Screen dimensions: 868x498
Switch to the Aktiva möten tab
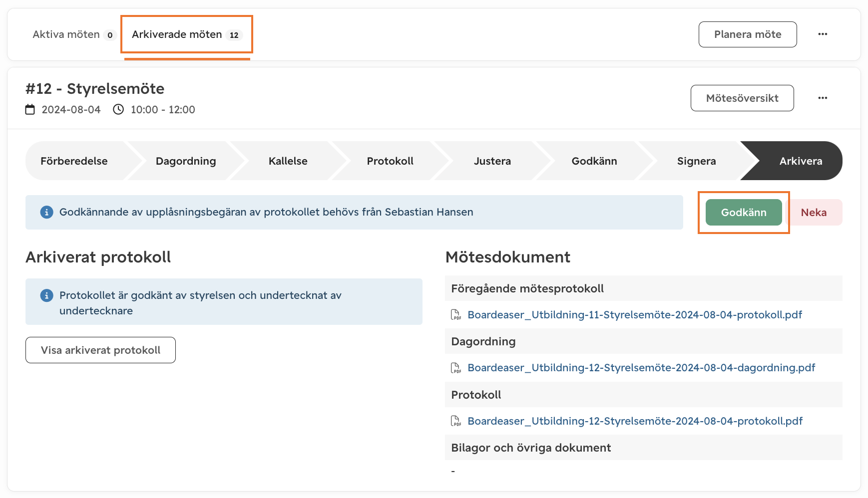pyautogui.click(x=74, y=34)
